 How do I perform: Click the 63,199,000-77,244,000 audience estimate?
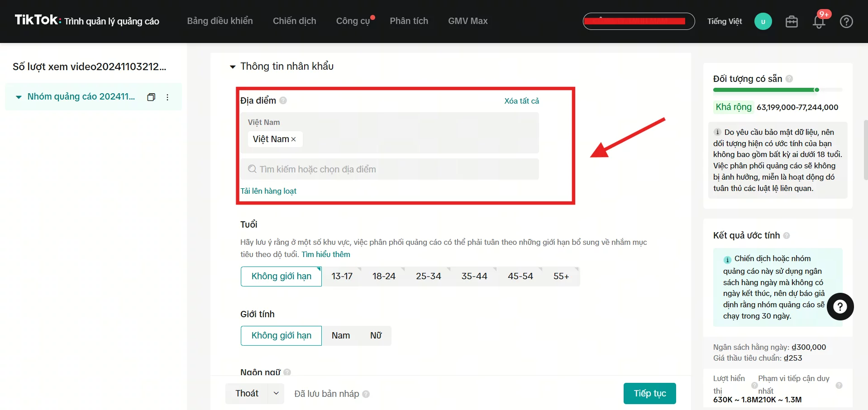coord(797,107)
